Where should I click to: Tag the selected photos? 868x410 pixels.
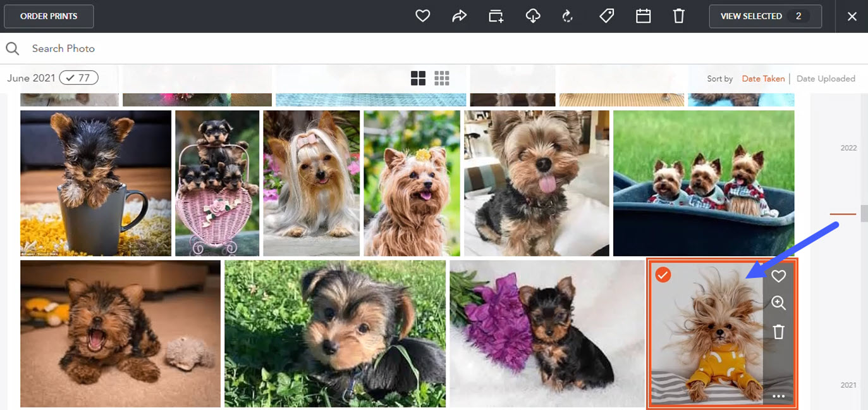(x=606, y=16)
